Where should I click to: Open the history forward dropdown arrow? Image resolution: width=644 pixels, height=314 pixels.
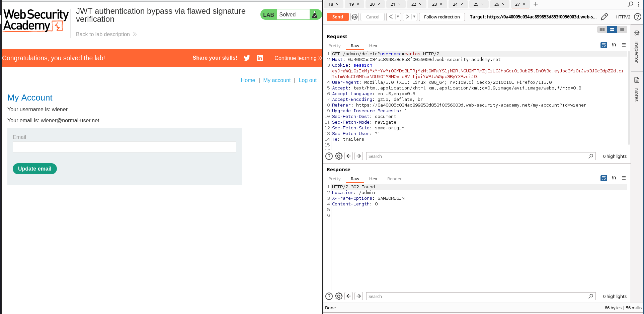(414, 17)
